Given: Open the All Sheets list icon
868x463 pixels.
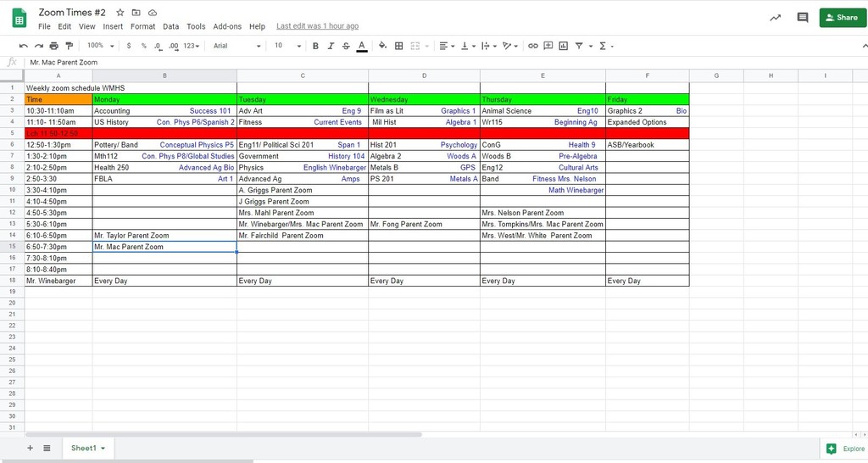Looking at the screenshot, I should (x=47, y=448).
